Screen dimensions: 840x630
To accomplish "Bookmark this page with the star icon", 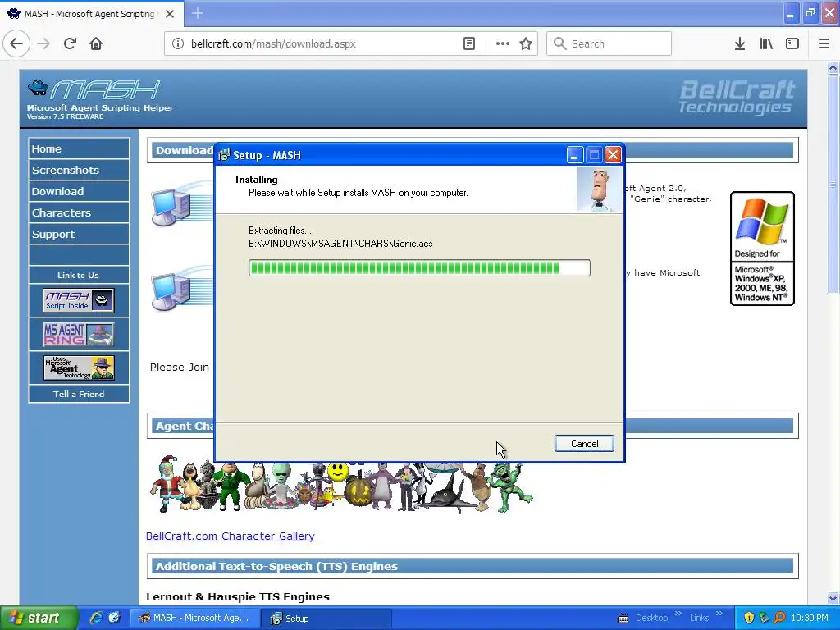I will [526, 43].
